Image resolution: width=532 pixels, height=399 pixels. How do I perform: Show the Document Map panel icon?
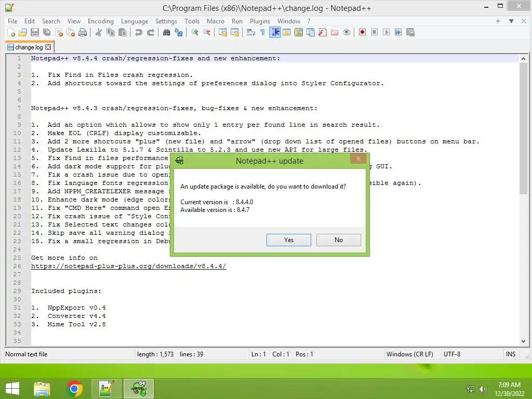click(x=299, y=32)
